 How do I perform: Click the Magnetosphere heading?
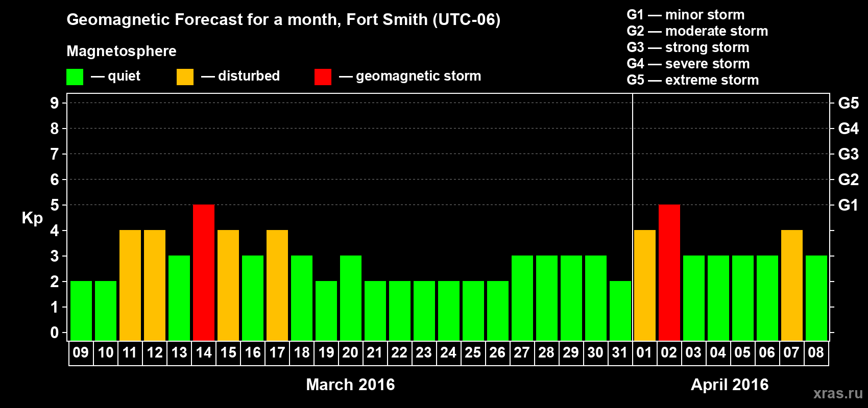[122, 51]
